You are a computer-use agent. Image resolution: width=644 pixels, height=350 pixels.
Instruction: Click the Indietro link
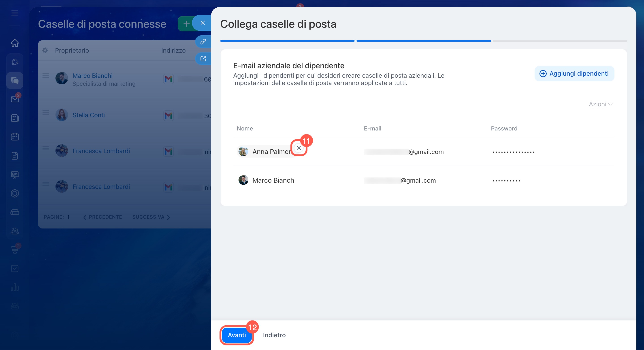pos(274,335)
